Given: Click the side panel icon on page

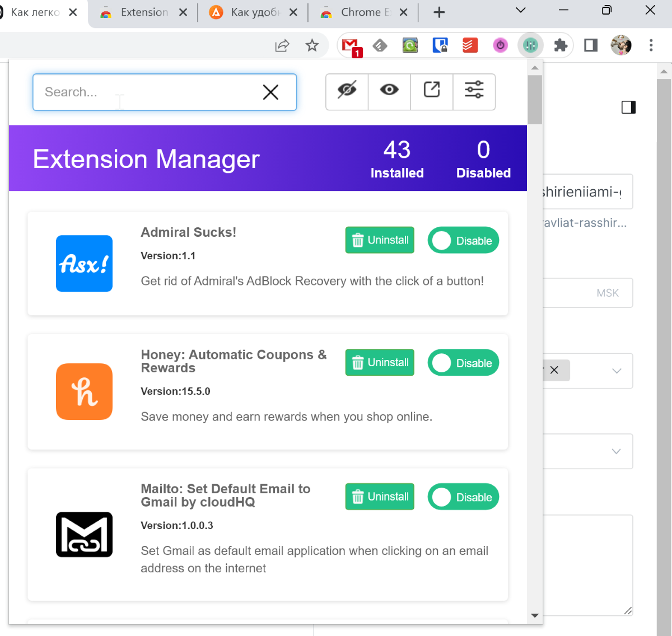Looking at the screenshot, I should (628, 107).
